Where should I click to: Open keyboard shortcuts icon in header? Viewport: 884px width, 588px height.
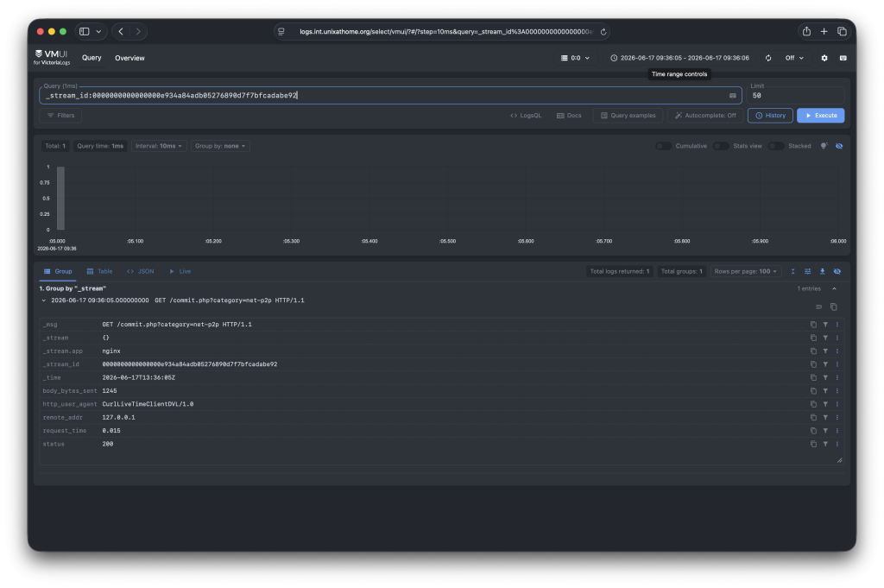843,58
